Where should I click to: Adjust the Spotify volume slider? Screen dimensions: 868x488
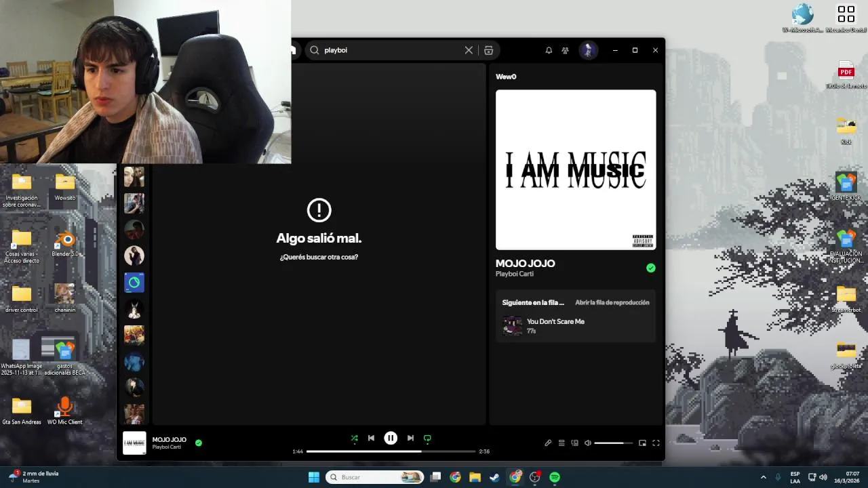613,443
